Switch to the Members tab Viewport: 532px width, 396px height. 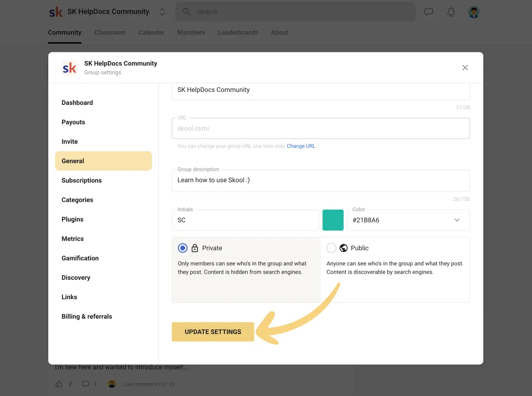tap(191, 32)
